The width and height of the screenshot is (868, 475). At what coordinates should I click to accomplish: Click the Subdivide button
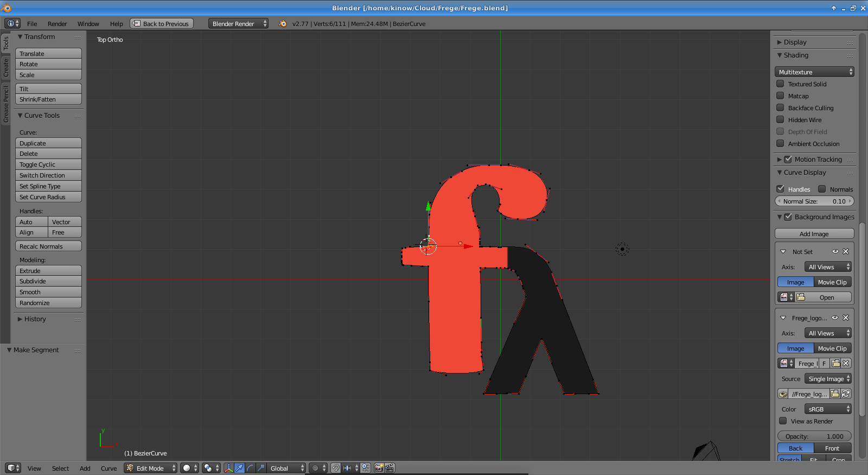pos(48,281)
